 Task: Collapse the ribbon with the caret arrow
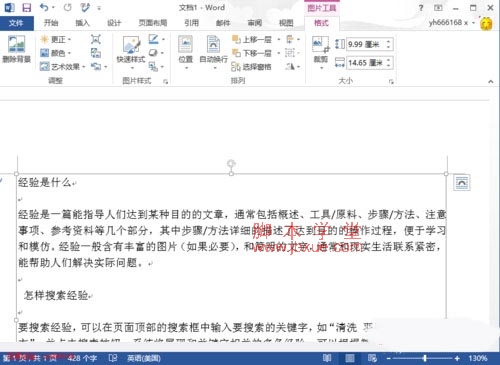click(490, 81)
